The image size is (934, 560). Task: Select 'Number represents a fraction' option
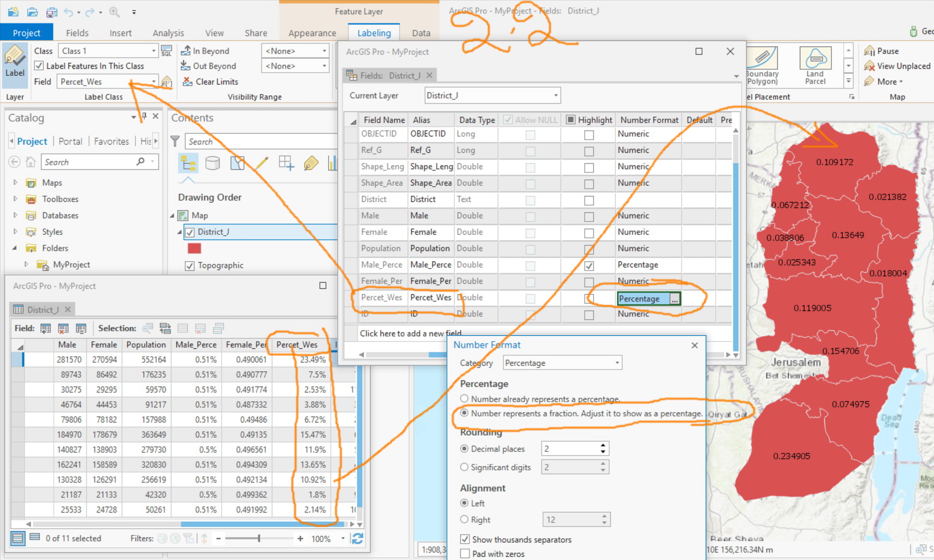click(465, 413)
